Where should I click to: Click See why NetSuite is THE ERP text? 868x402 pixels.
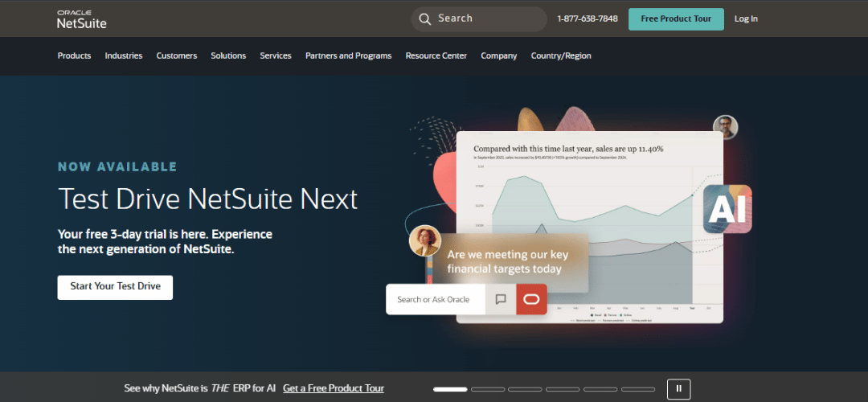200,388
